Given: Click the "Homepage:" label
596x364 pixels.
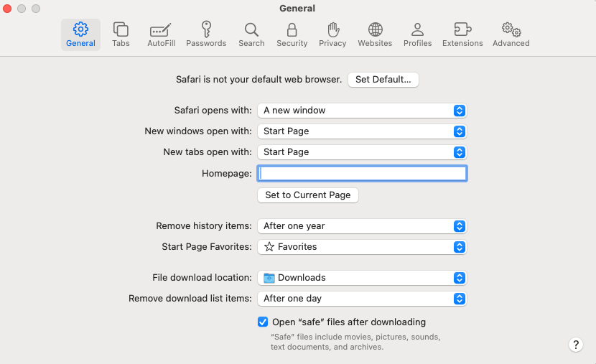Looking at the screenshot, I should 226,174.
